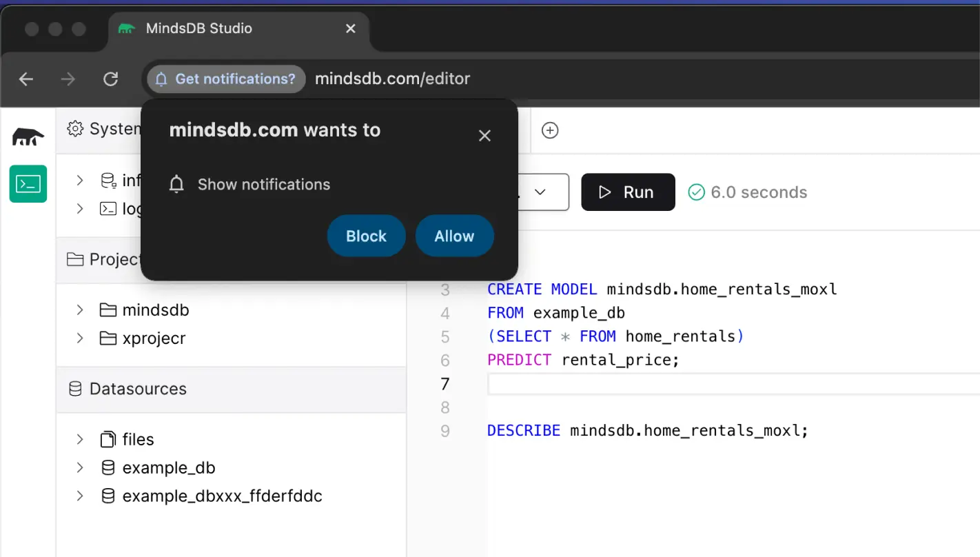The height and width of the screenshot is (557, 980).
Task: Click the PREDICT rental_price line
Action: coord(584,360)
